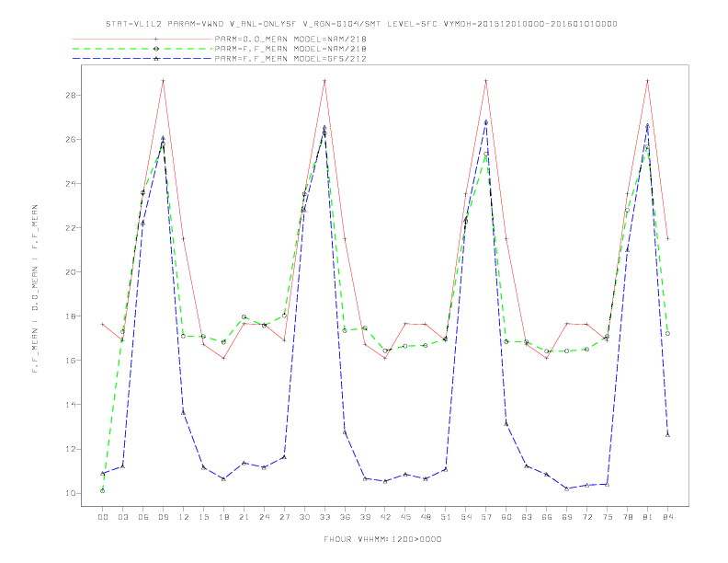Click x-axis tick label 81
The image size is (728, 563).
coord(647,517)
